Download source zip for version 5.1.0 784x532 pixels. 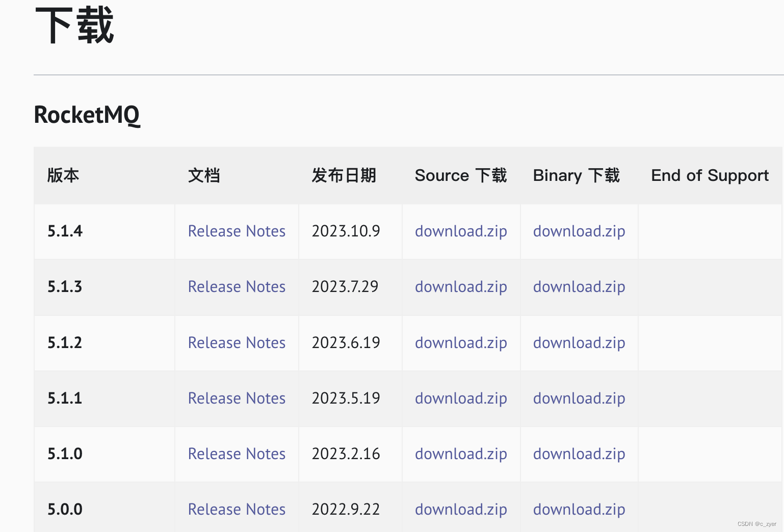[x=461, y=454]
